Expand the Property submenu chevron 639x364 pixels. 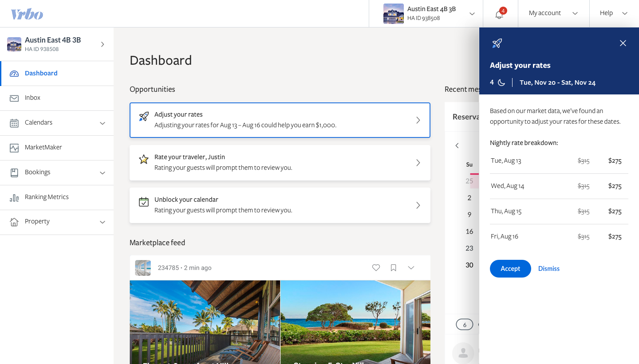point(103,222)
